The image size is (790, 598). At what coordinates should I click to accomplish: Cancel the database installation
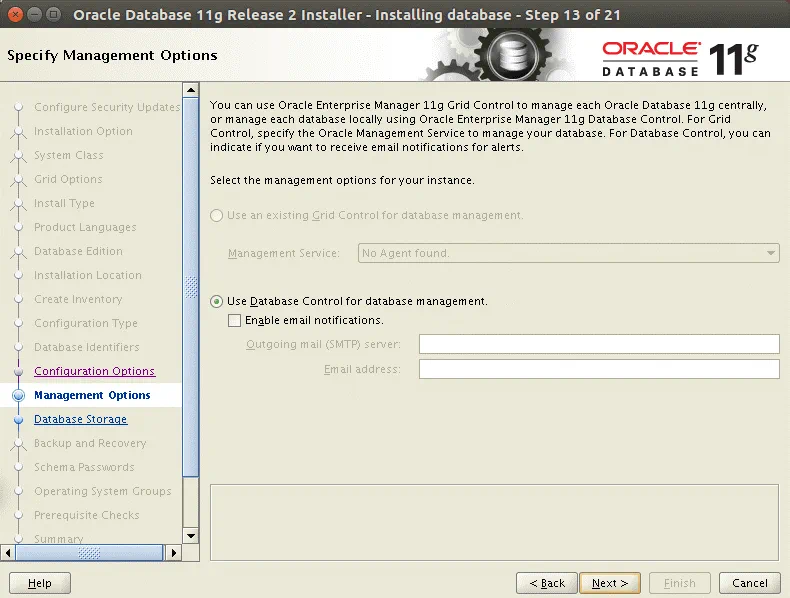pyautogui.click(x=749, y=583)
